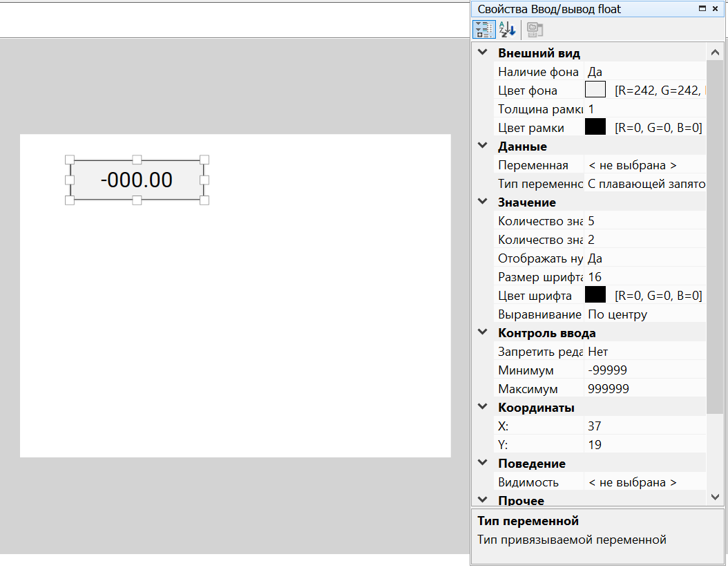
Task: Click the right-middle resize handle
Action: point(204,180)
